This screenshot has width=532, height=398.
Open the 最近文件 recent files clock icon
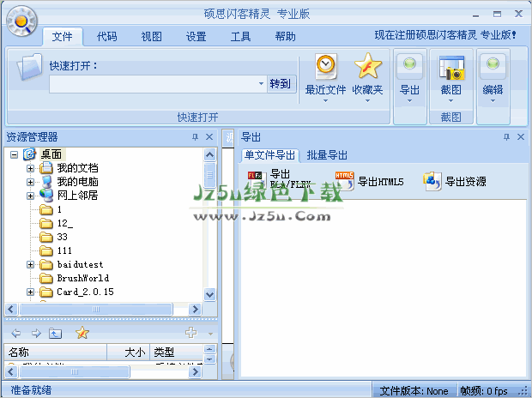[326, 66]
